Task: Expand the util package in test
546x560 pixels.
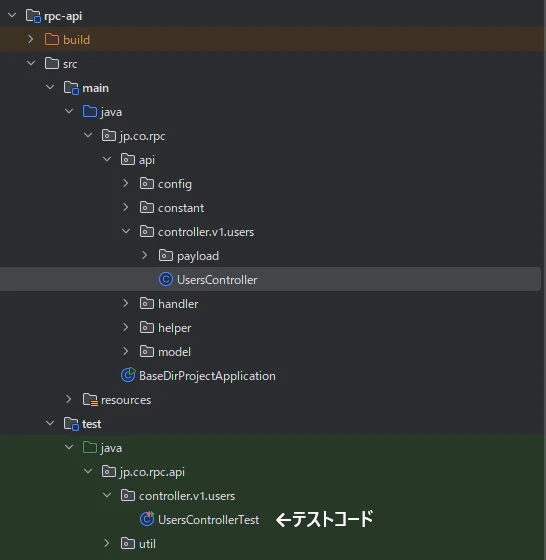Action: click(106, 543)
